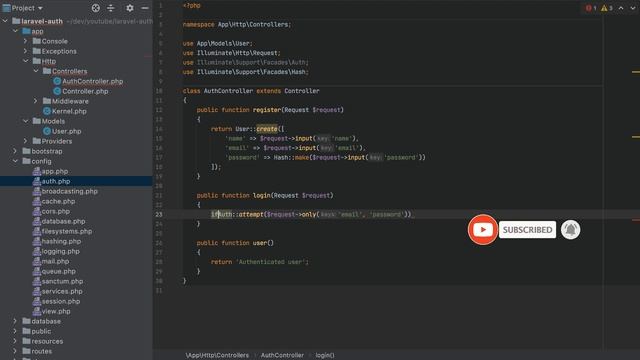
Task: Expand the public folder
Action: (15, 331)
